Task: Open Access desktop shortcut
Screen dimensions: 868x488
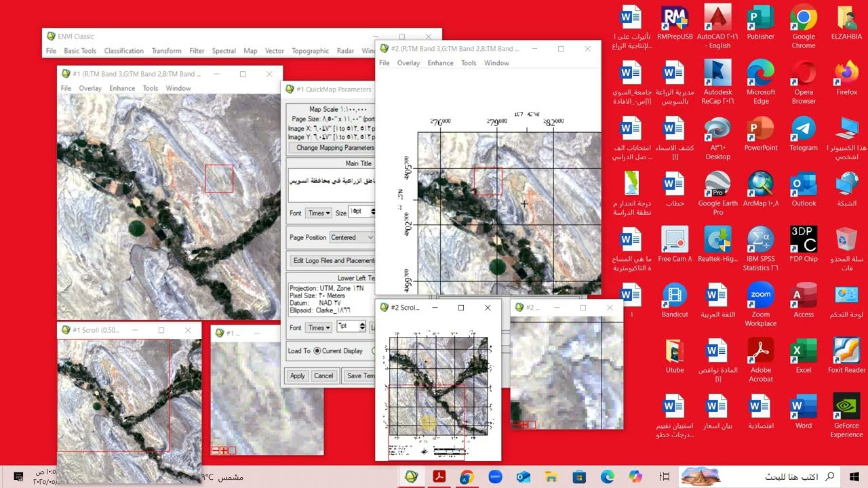Action: pyautogui.click(x=804, y=301)
